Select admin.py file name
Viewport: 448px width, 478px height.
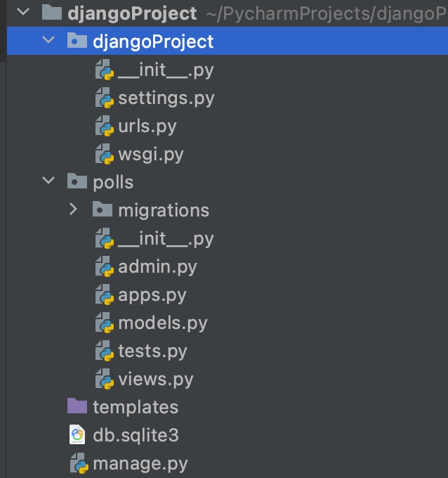157,267
